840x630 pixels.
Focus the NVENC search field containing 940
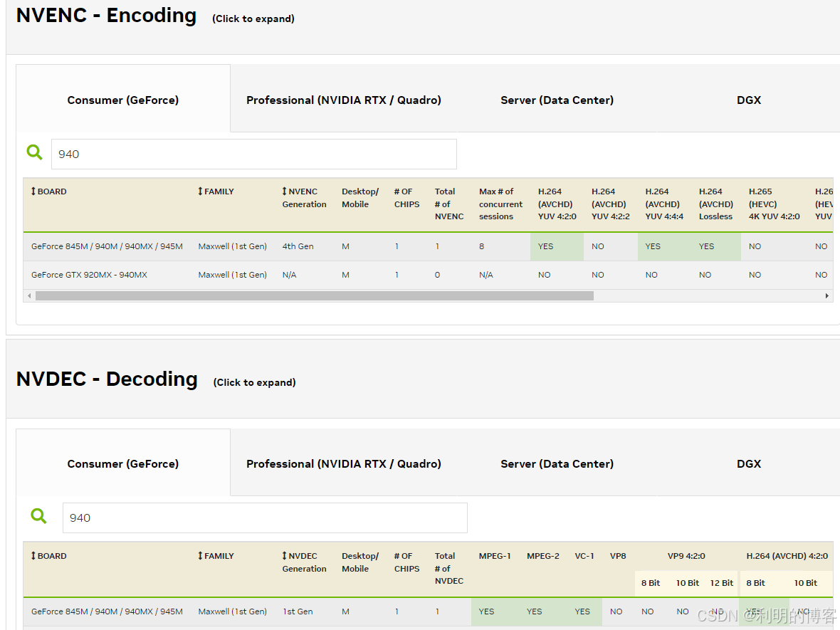254,154
